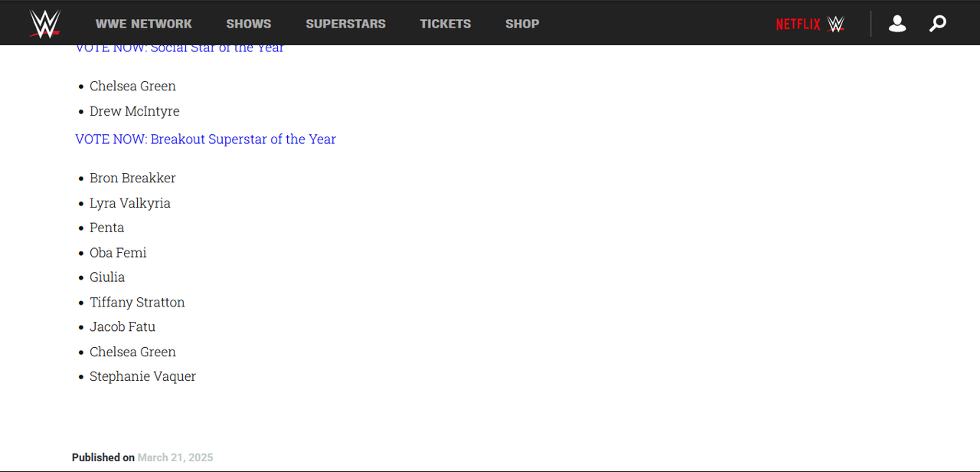Select Chelsea Green under Social Star

[132, 87]
